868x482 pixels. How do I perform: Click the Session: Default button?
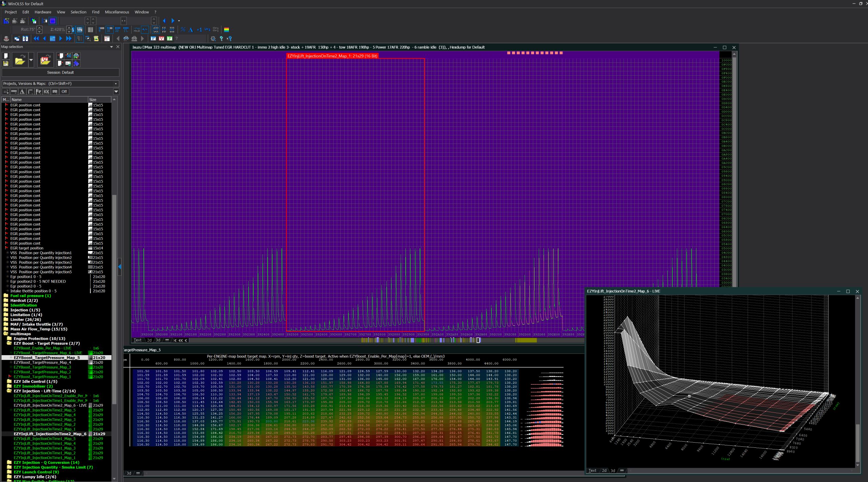[60, 73]
